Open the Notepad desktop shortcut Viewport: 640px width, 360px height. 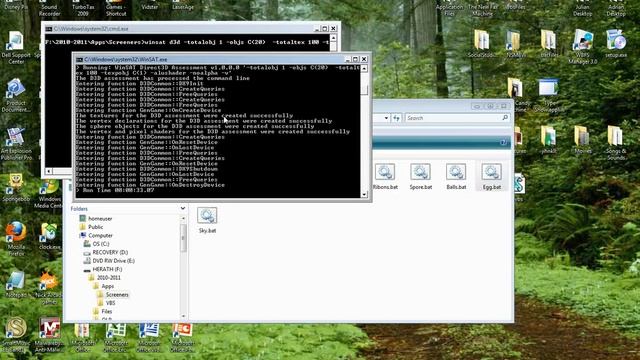click(16, 284)
